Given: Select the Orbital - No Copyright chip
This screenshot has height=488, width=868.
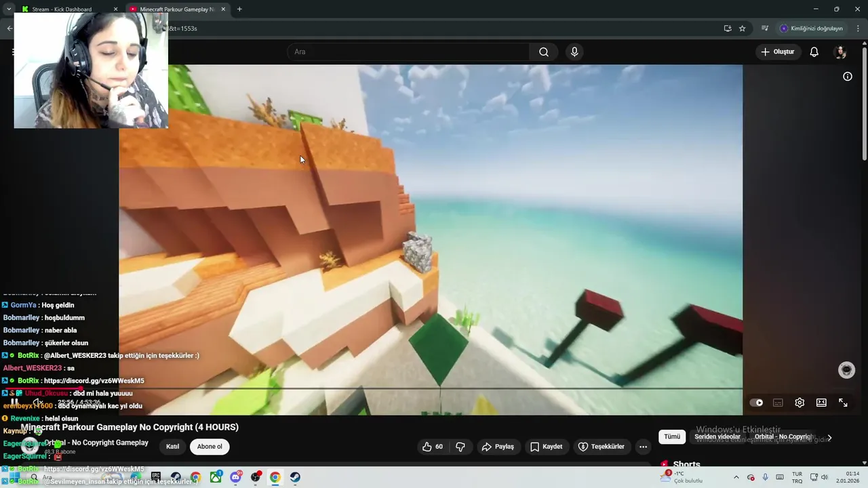Looking at the screenshot, I should click(783, 436).
